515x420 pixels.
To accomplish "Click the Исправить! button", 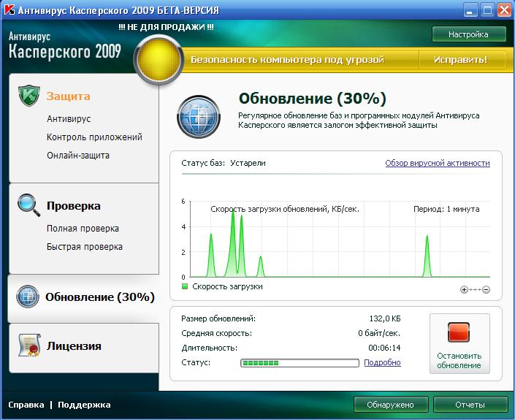I will (x=460, y=60).
